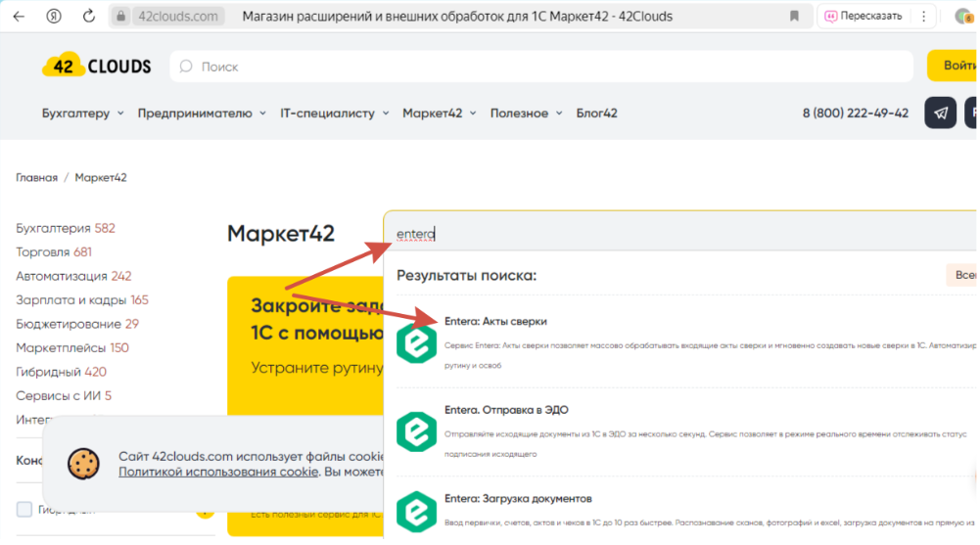Click the phone number 8 (800) 222-49-42
Viewport: 980px width, 545px height.
coord(855,113)
